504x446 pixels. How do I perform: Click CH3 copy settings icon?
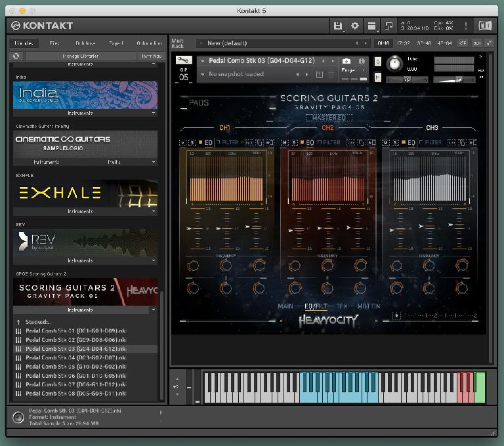(x=462, y=142)
